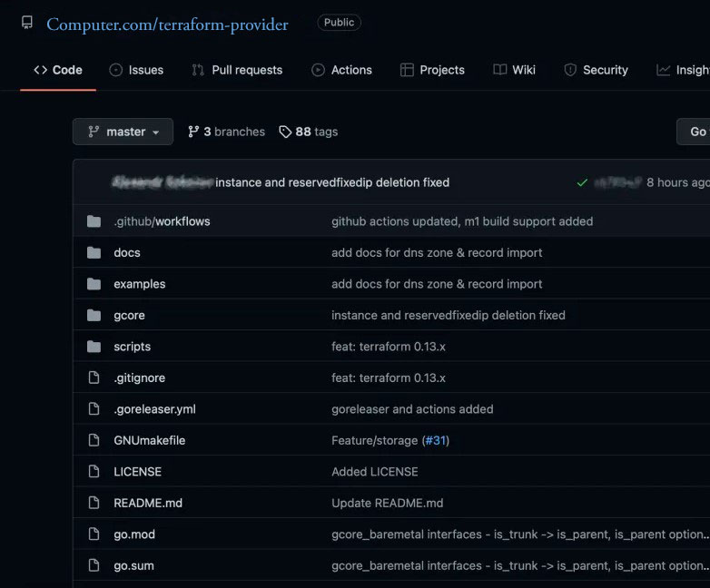Click the folder icon next to docs
Image resolution: width=710 pixels, height=588 pixels.
click(x=94, y=252)
